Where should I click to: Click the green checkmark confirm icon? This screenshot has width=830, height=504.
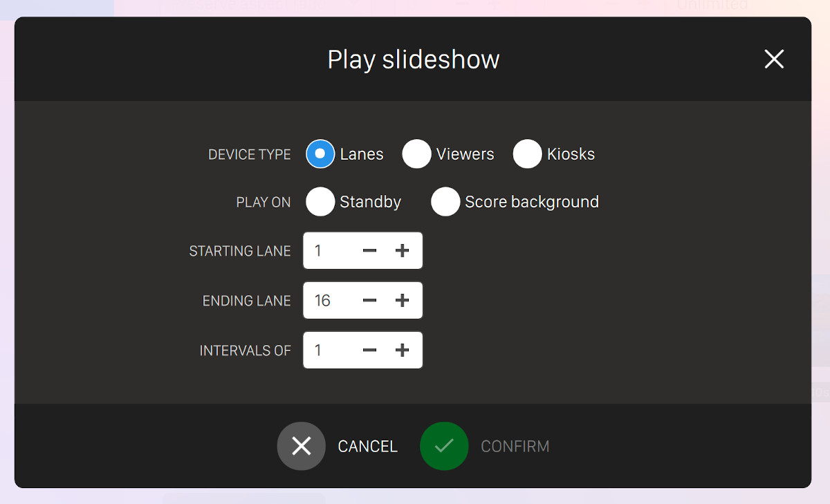point(444,446)
